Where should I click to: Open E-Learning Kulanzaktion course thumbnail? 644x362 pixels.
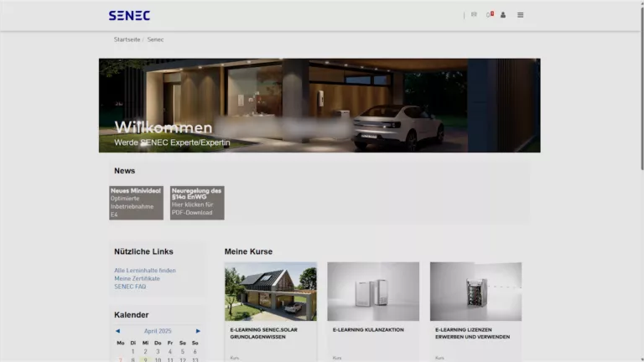click(373, 292)
